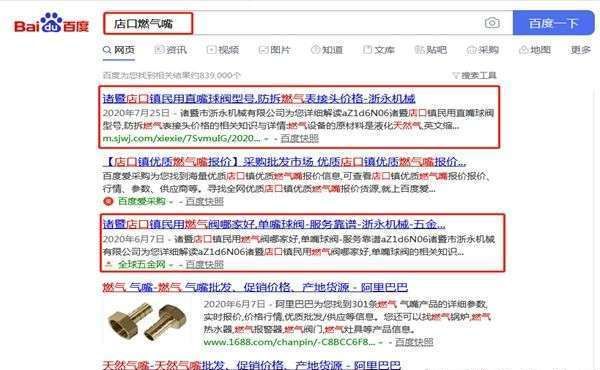Open result 诸暨店口镇民用直嘴球阀型号
Image resolution: width=600 pixels, height=370 pixels.
tap(259, 99)
